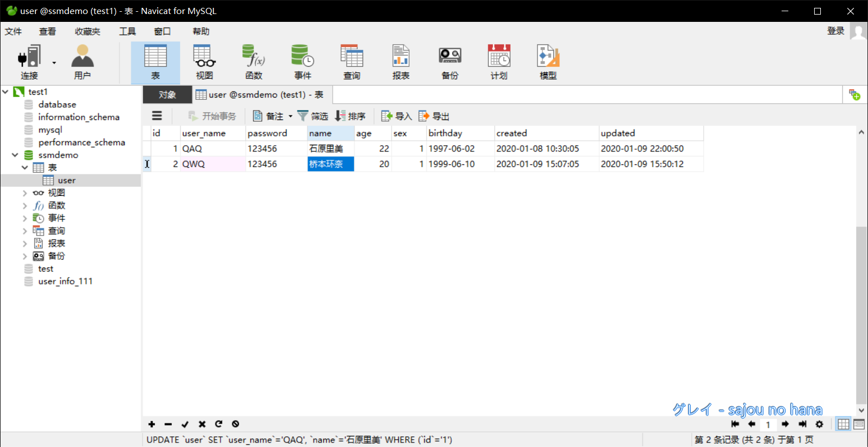Click the 开始事务 button
Screen dimensions: 868x447
(x=213, y=116)
